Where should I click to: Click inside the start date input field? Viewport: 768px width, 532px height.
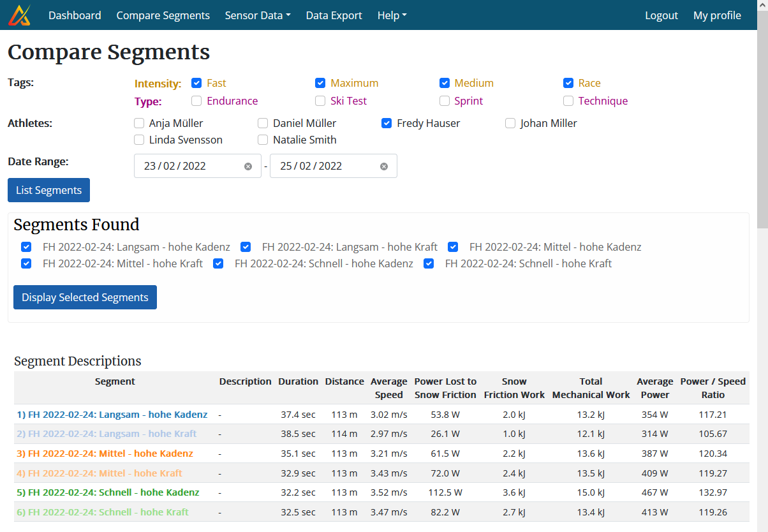tap(185, 166)
